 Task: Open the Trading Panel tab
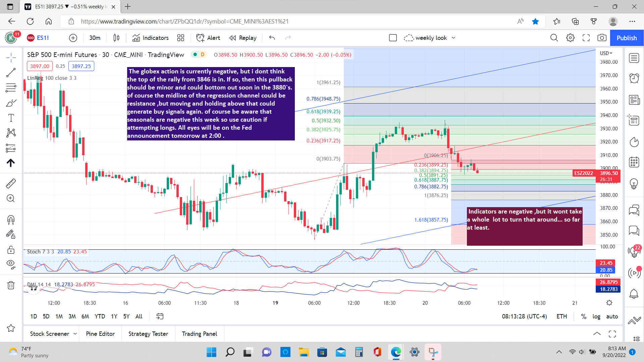[200, 334]
